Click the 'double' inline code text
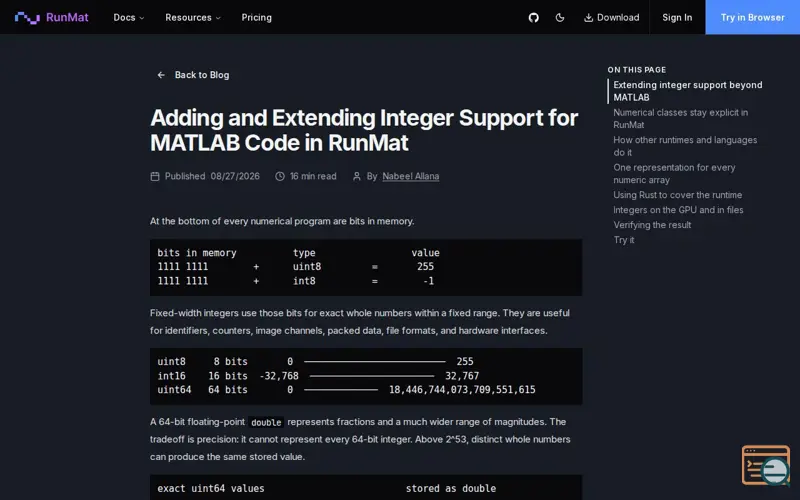 point(266,422)
